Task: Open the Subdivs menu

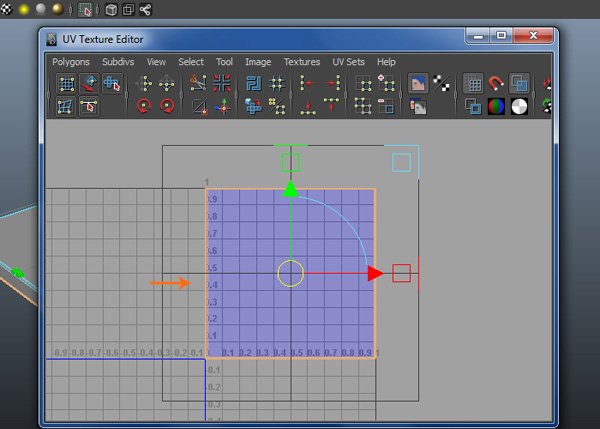Action: click(x=118, y=62)
